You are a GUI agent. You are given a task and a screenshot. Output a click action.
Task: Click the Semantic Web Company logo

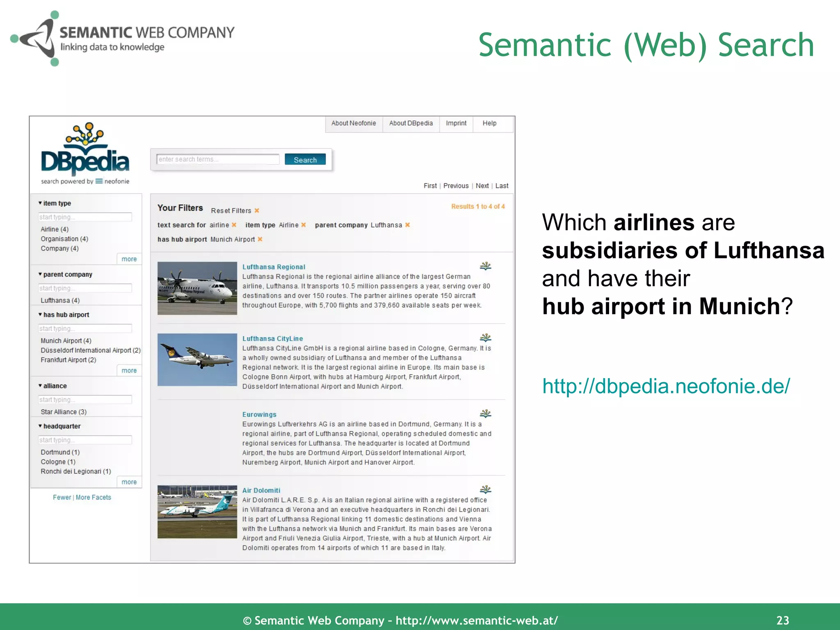[x=122, y=39]
